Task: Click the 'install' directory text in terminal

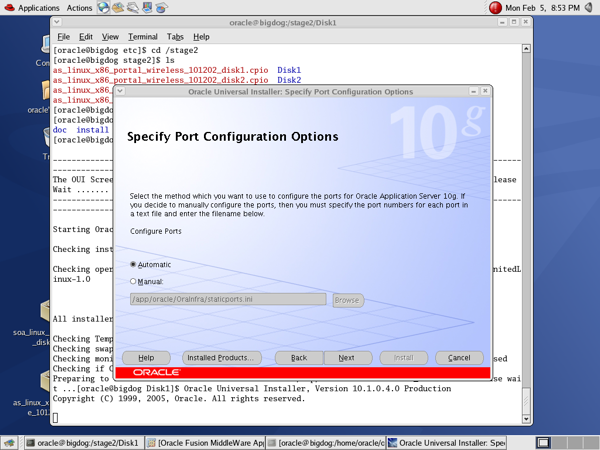Action: tap(93, 130)
